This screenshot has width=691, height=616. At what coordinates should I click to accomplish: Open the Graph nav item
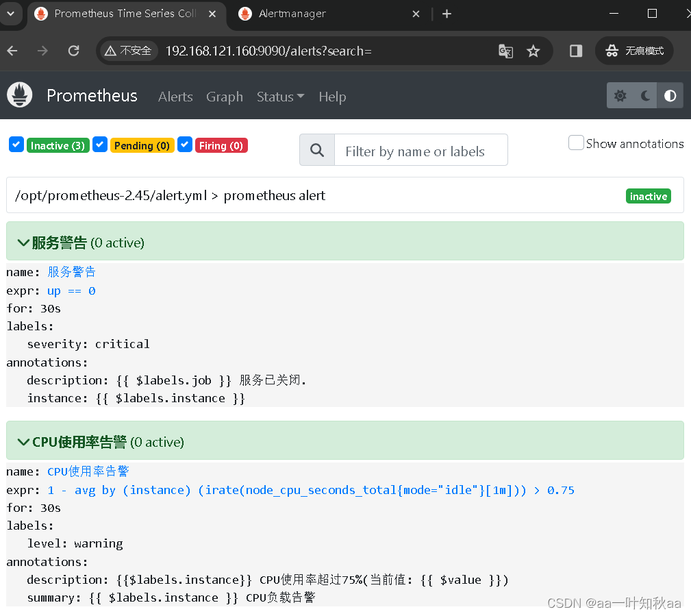pyautogui.click(x=225, y=97)
